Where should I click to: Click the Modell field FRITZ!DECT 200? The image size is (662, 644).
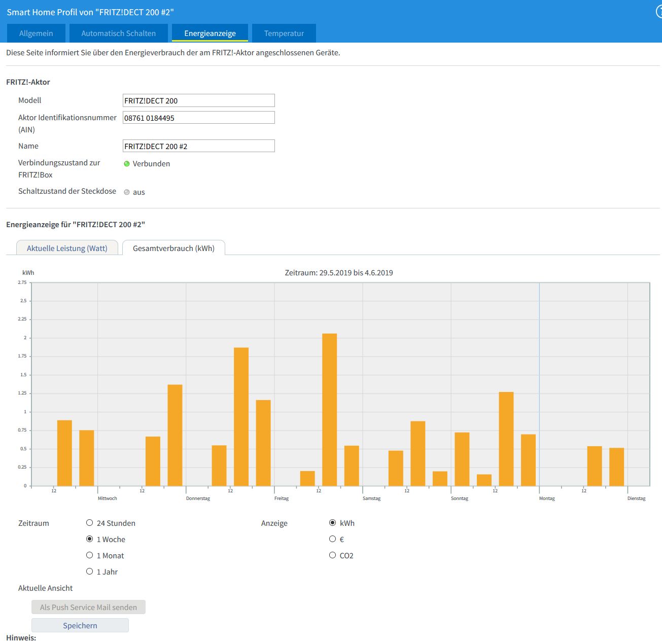pyautogui.click(x=199, y=100)
